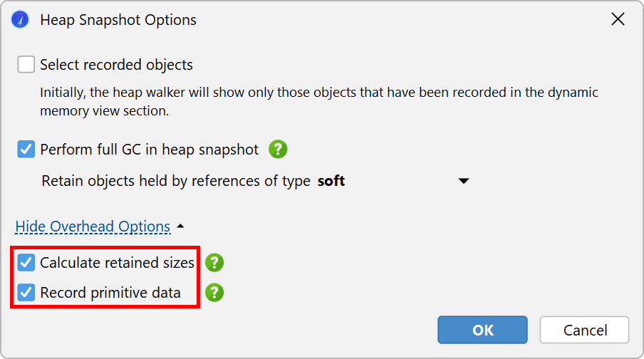Open help for Perform full GC option
Viewport: 644px width, 359px height.
point(278,150)
